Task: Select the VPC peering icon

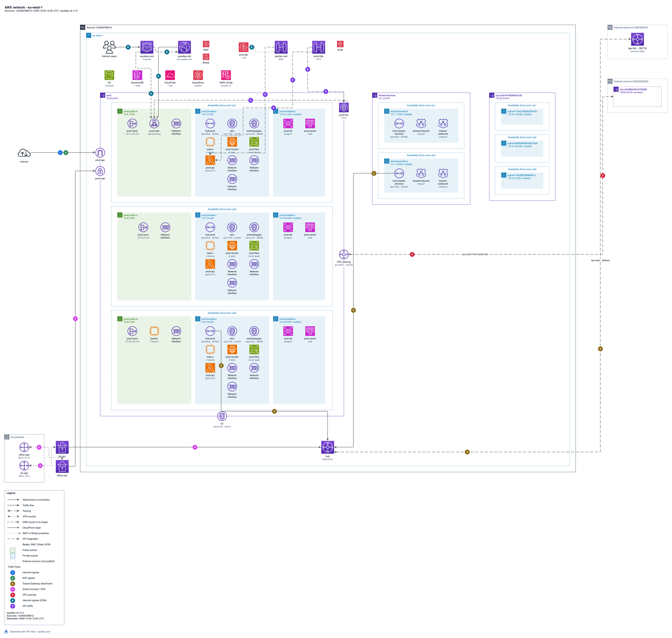Action: (344, 254)
